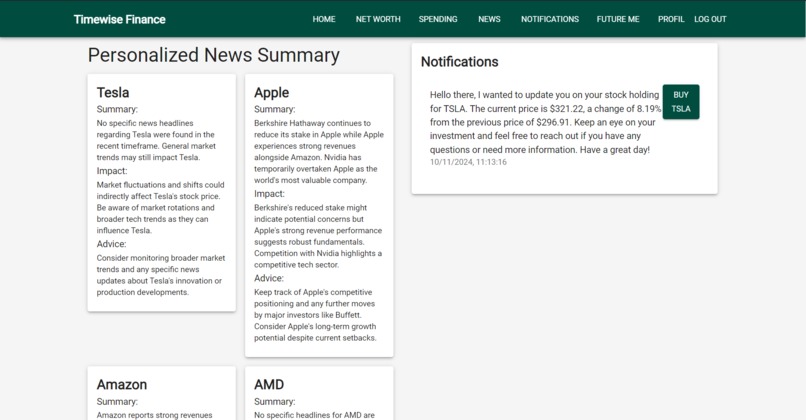Viewport: 806px width, 420px height.
Task: Click the TSLA stock update message text
Action: (545, 122)
